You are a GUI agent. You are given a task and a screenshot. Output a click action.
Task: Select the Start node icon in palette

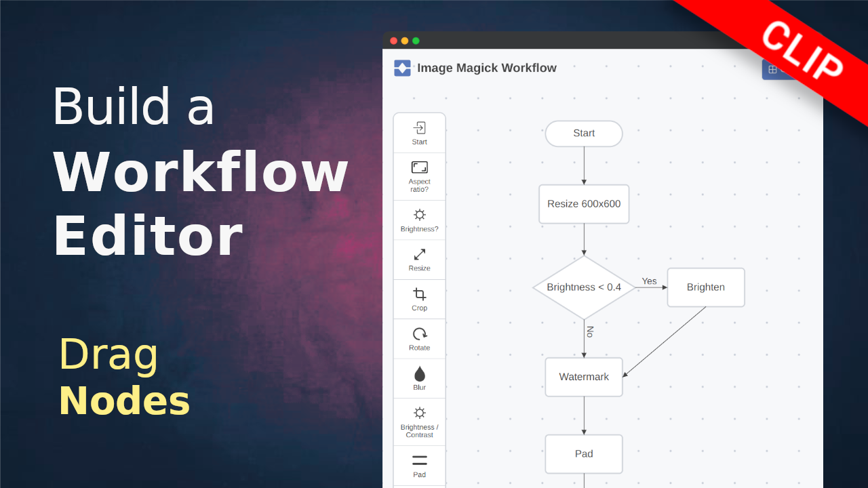[x=419, y=128]
